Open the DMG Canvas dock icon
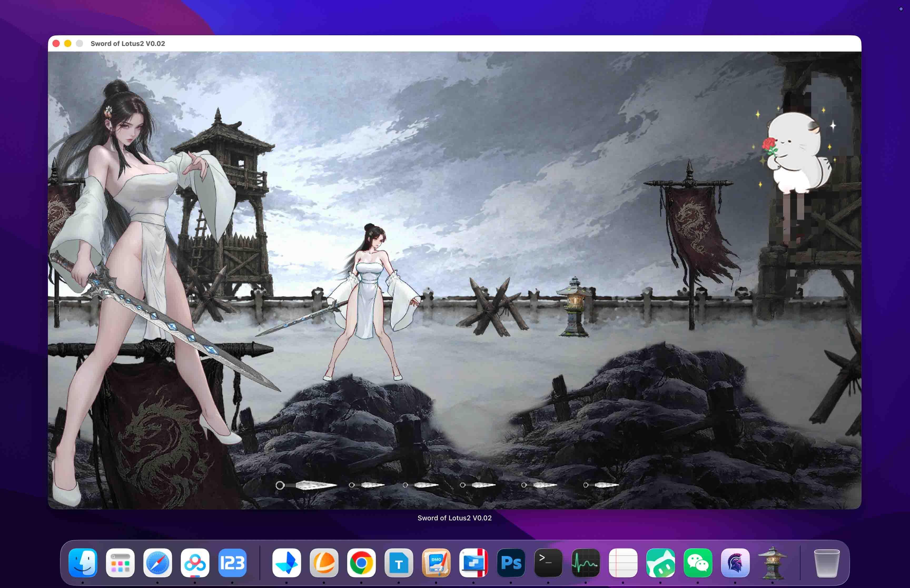 tap(436, 563)
